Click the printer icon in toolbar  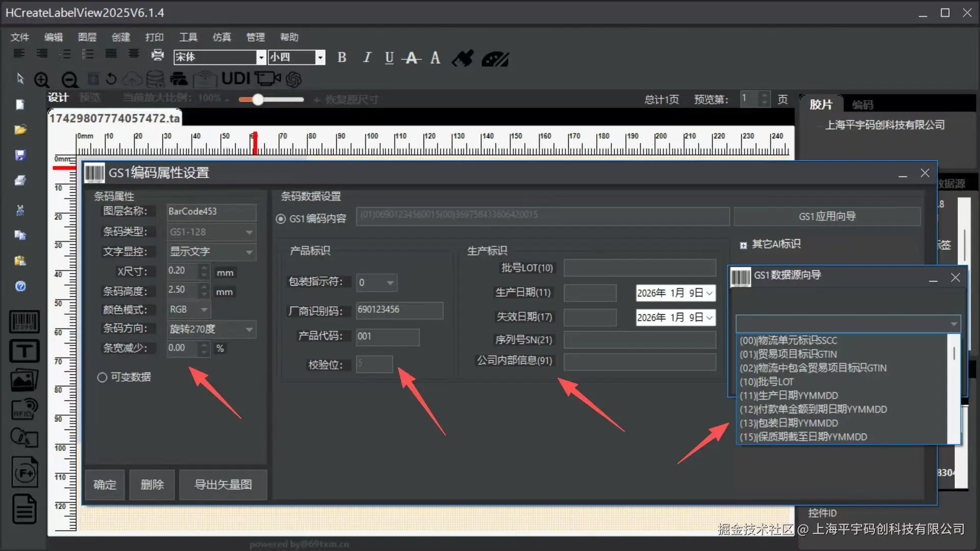158,55
